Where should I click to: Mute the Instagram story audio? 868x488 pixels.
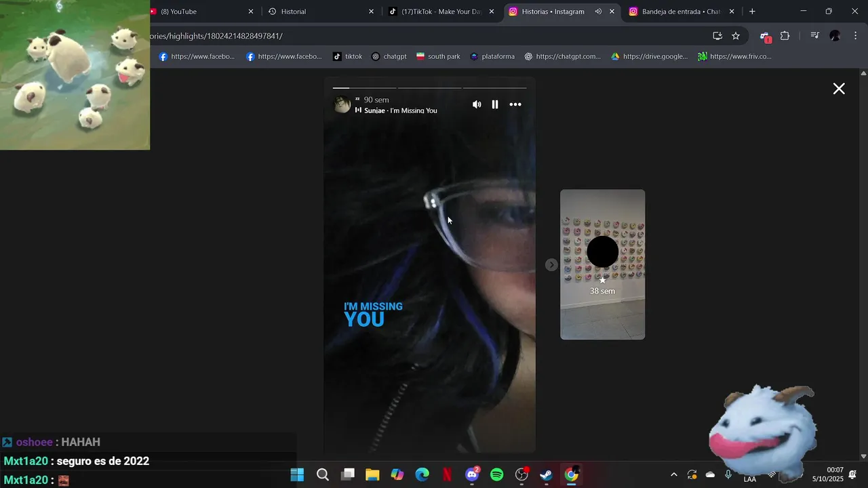(x=477, y=104)
